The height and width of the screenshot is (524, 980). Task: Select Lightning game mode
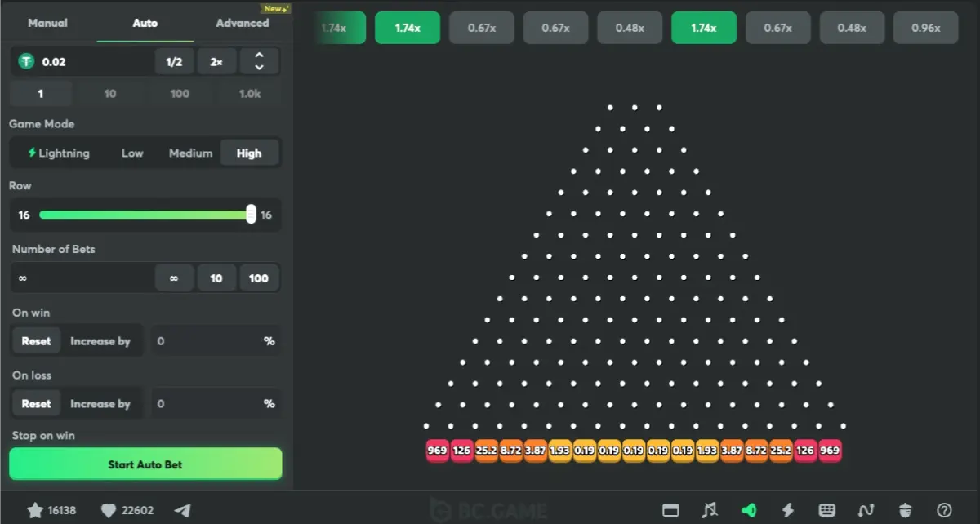59,153
